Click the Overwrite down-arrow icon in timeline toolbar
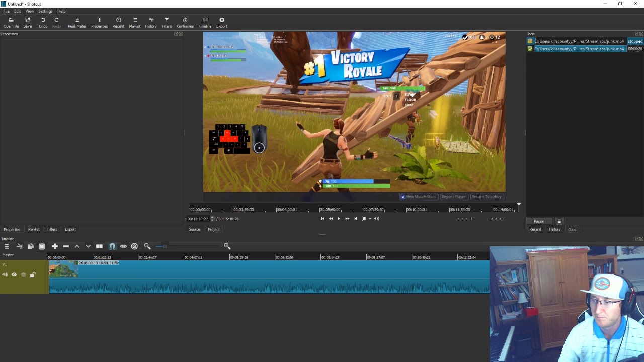This screenshot has height=362, width=644. (x=88, y=246)
